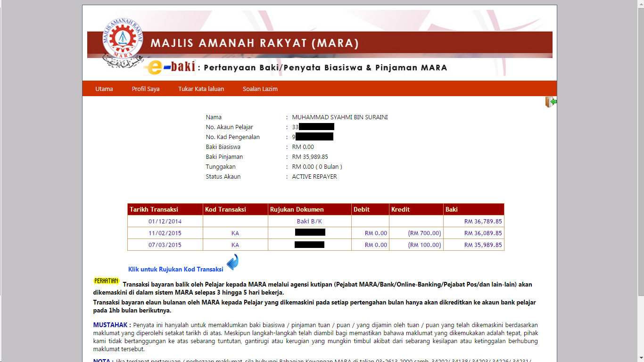Open Profil Saya menu item

tap(146, 89)
